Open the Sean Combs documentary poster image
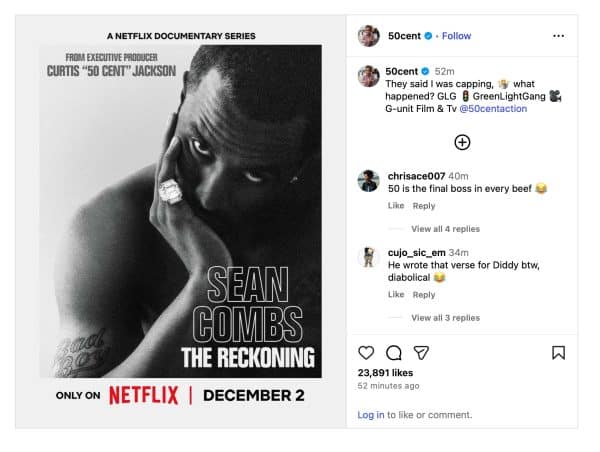This screenshot has height=452, width=600. tap(181, 211)
